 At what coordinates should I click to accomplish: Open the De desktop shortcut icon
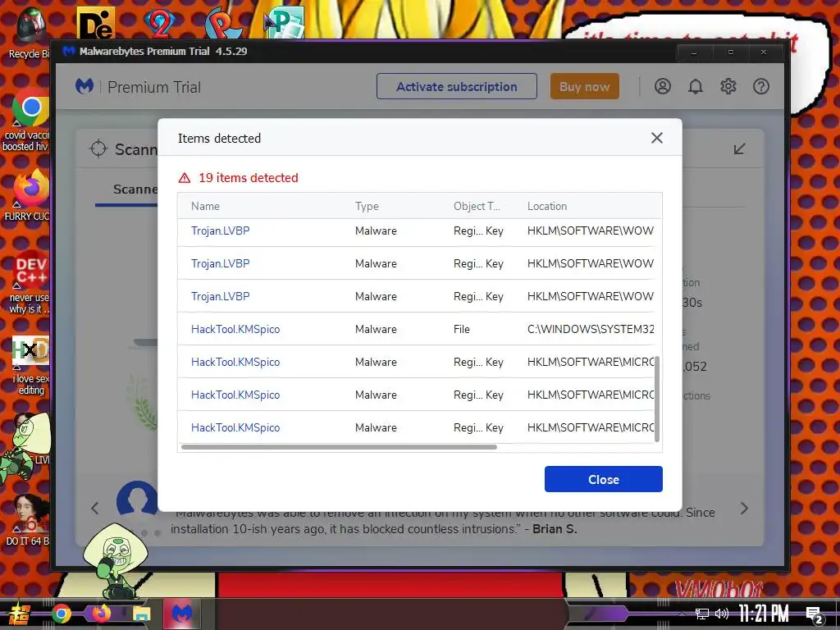tap(95, 24)
